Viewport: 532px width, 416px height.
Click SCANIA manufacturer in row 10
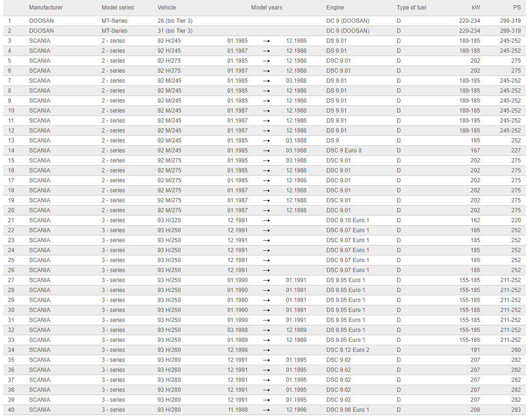tap(40, 111)
